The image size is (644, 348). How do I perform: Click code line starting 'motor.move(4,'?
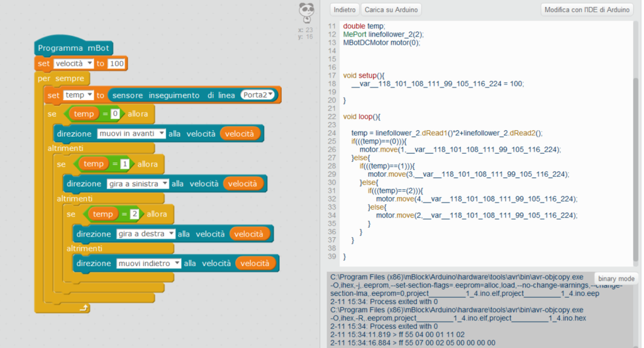point(477,198)
